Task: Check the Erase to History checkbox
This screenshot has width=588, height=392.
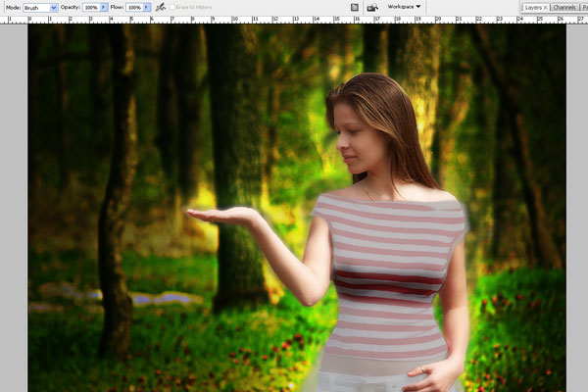Action: [173, 7]
